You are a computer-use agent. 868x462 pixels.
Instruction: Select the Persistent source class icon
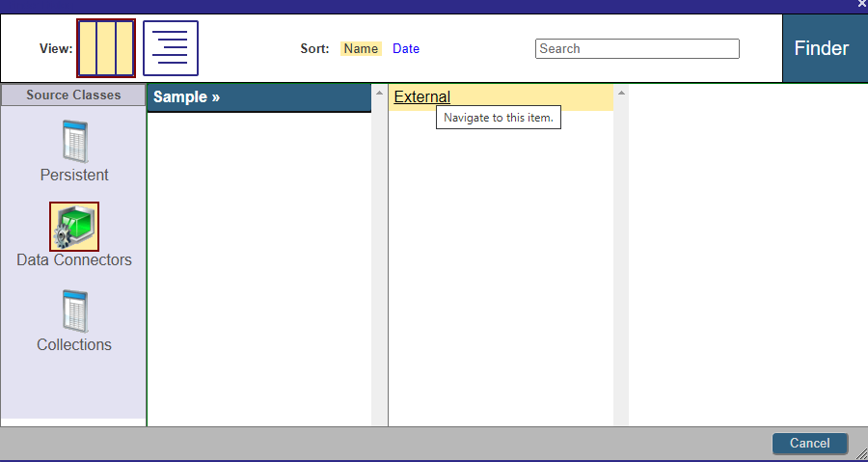pos(74,141)
